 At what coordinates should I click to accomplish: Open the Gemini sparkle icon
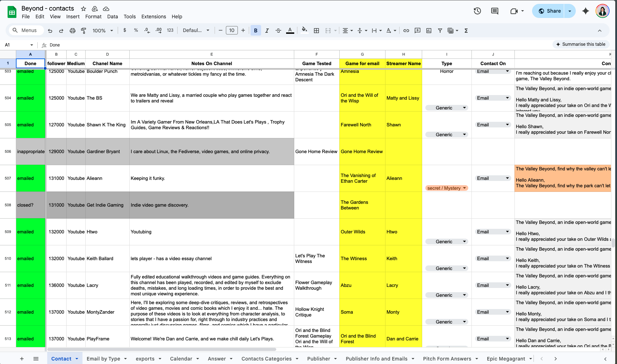coord(586,11)
